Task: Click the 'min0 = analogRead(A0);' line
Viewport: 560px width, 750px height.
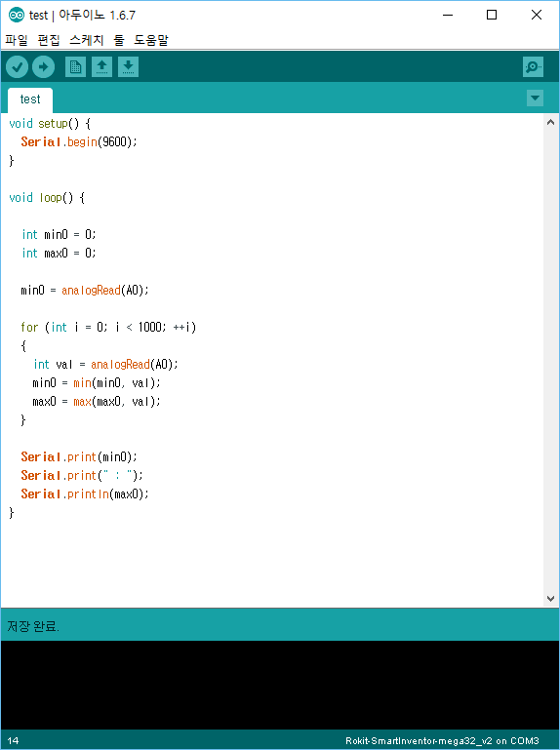Action: [85, 291]
